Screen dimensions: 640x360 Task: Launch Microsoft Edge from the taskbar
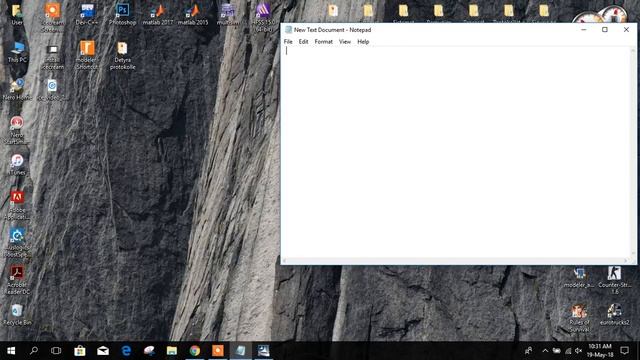click(x=126, y=351)
